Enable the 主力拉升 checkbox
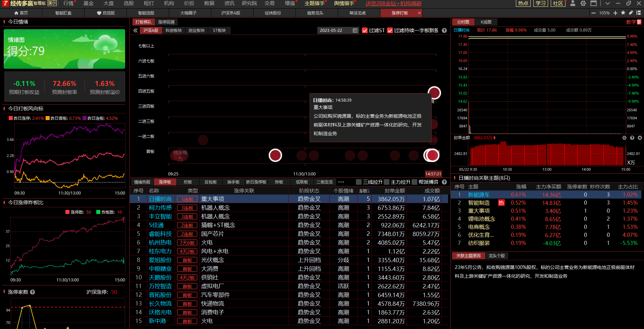644x329 pixels. click(x=387, y=182)
